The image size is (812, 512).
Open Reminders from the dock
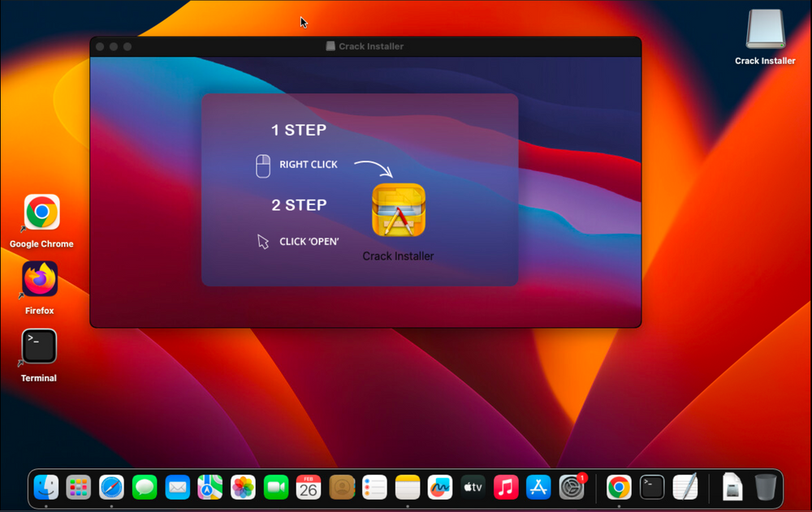tap(374, 487)
